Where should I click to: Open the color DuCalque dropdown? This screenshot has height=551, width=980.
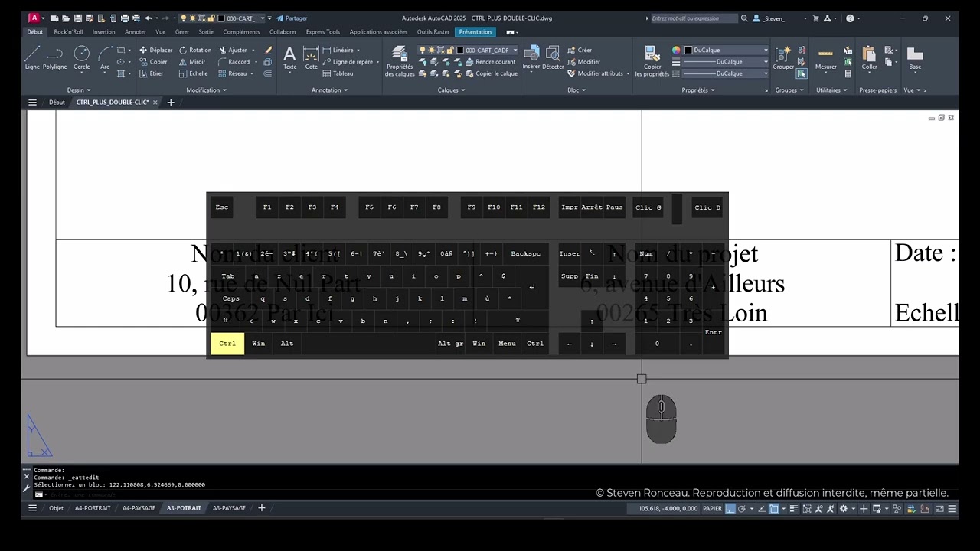[725, 51]
